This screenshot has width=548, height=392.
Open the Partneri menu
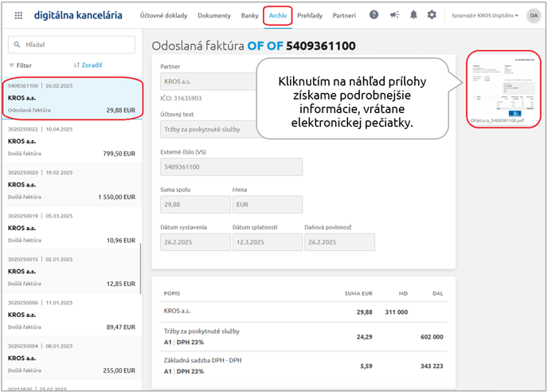click(x=344, y=15)
